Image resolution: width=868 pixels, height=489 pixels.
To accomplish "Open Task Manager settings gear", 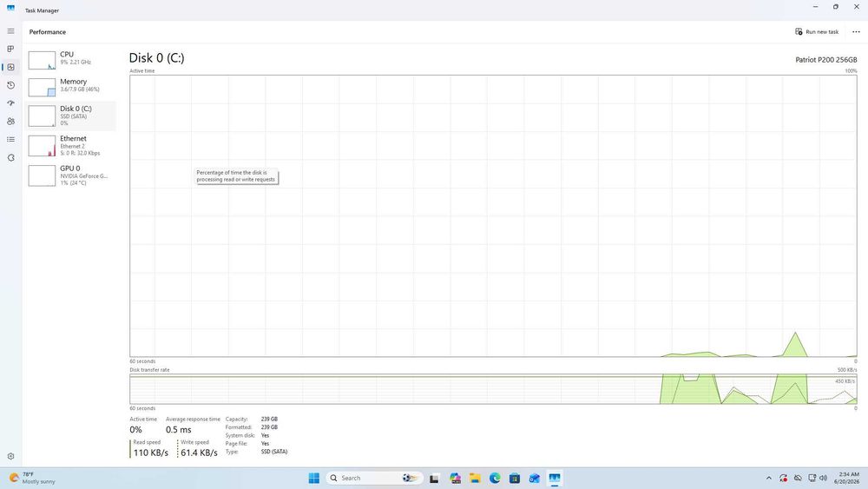I will tap(10, 456).
